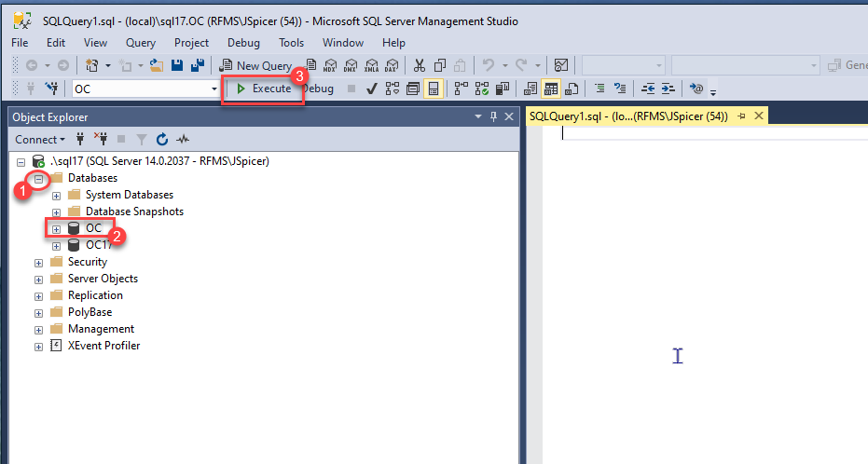
Task: Click the Increase Indent icon
Action: tap(668, 89)
